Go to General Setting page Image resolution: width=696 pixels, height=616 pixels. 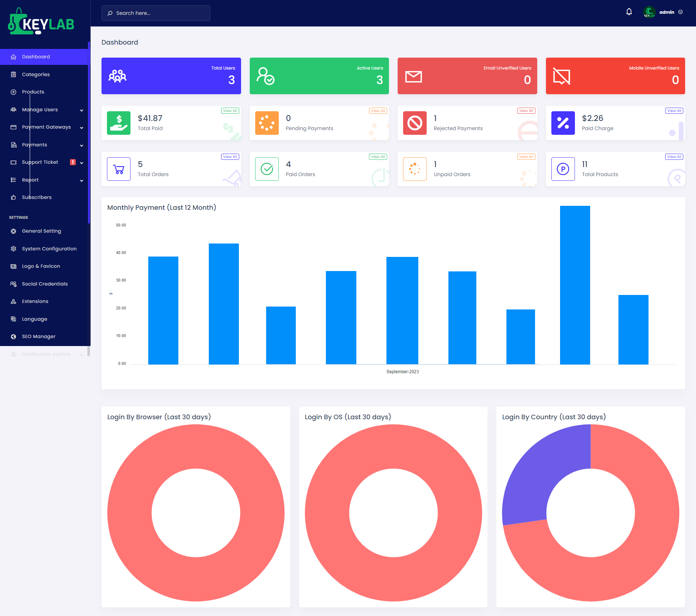coord(41,231)
